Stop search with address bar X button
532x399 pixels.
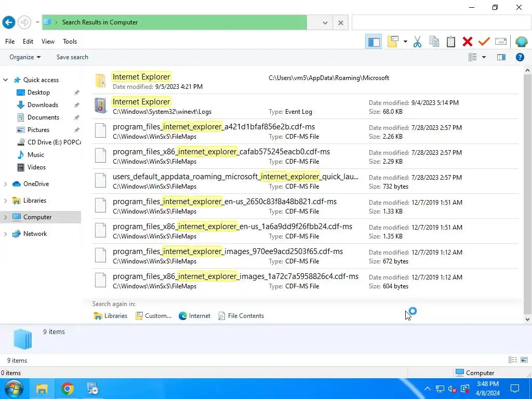(x=341, y=23)
